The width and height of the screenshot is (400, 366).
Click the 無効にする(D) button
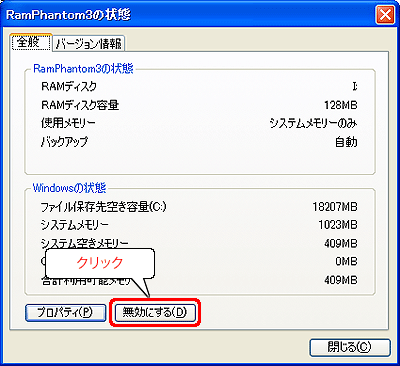(x=155, y=312)
